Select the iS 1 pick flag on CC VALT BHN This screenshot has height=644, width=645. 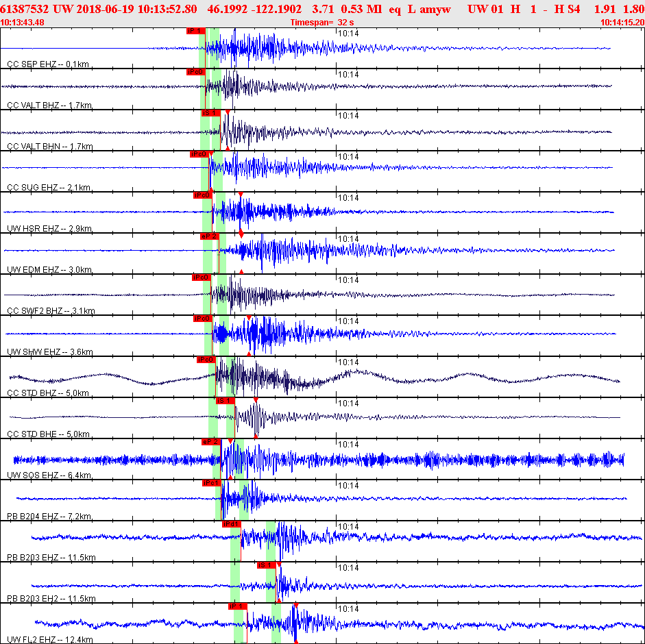210,113
